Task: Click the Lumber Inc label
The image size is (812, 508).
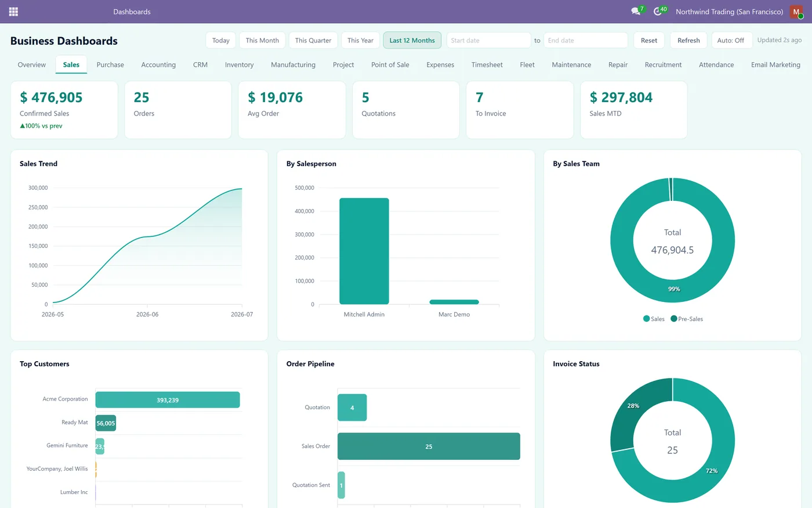Action: [x=74, y=492]
